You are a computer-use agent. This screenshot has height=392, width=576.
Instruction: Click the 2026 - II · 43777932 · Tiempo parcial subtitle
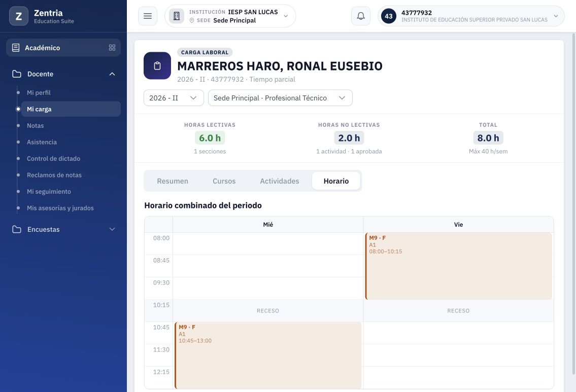click(236, 79)
